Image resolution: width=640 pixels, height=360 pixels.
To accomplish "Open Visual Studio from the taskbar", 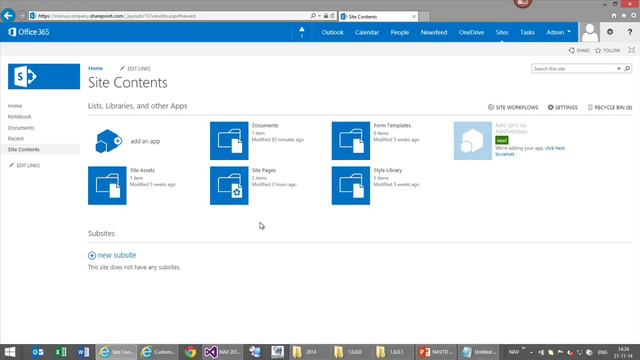I will point(222,352).
